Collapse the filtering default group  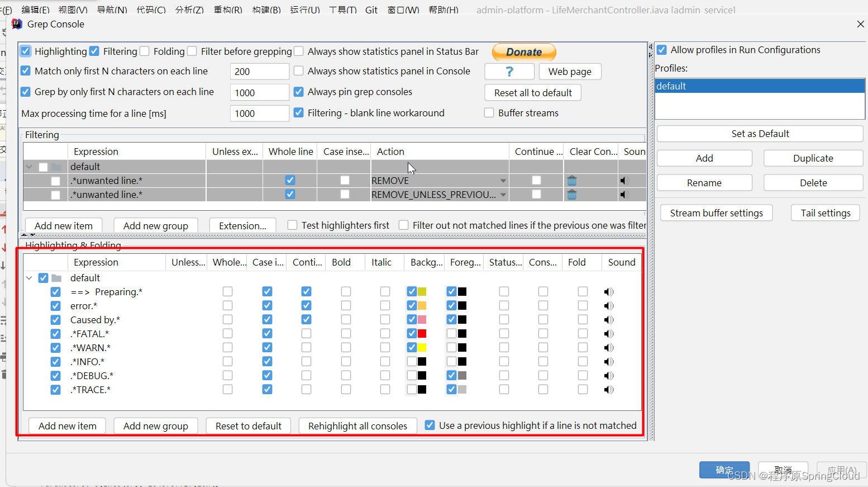point(29,167)
